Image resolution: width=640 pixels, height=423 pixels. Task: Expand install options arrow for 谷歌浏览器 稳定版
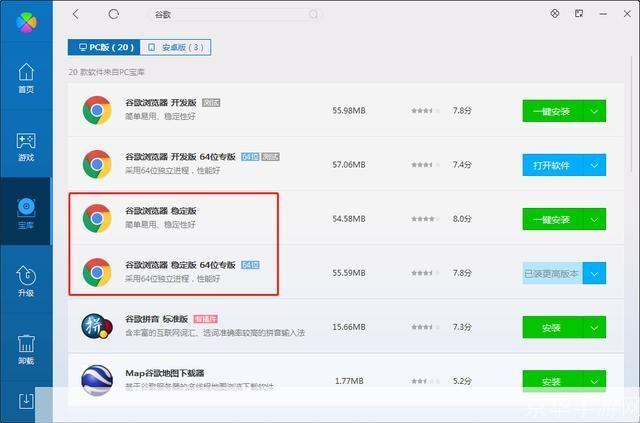[594, 219]
